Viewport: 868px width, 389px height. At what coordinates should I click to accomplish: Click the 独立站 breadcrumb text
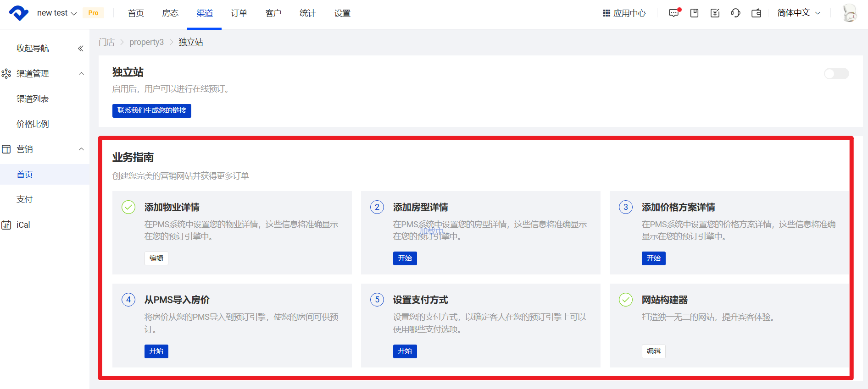click(191, 42)
